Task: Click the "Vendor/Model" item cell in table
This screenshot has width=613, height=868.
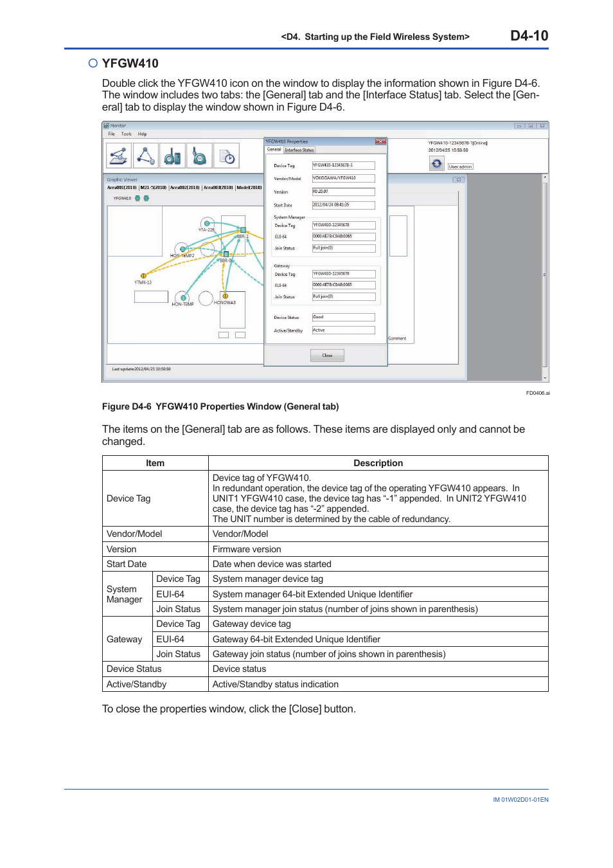Action: (155, 534)
